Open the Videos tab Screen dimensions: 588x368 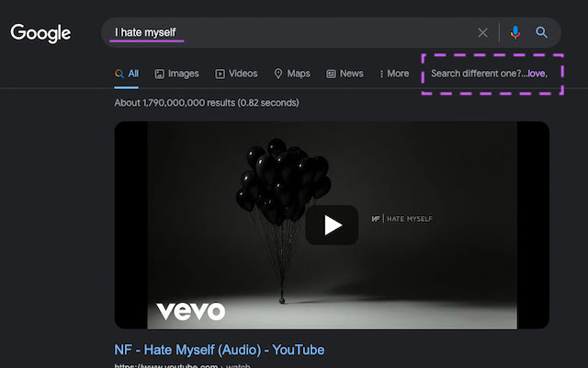pos(236,74)
